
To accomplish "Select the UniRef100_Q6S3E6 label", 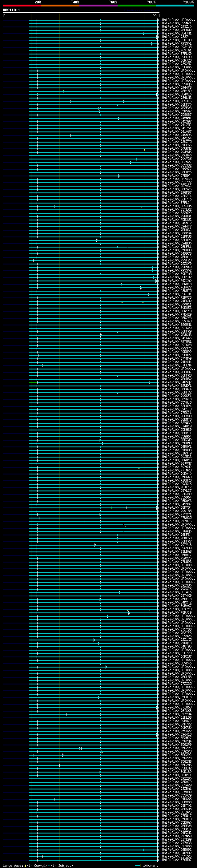I will click(177, 101).
